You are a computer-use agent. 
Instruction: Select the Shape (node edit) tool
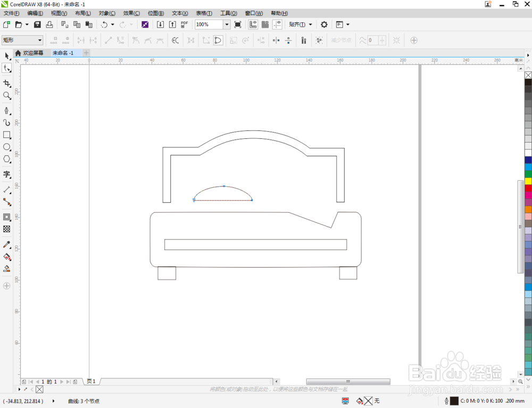(x=7, y=68)
